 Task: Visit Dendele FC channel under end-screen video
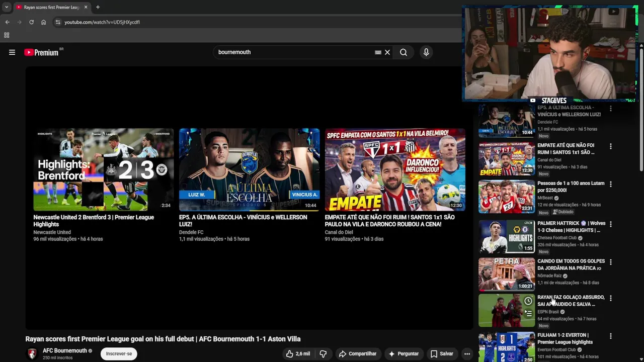click(191, 232)
